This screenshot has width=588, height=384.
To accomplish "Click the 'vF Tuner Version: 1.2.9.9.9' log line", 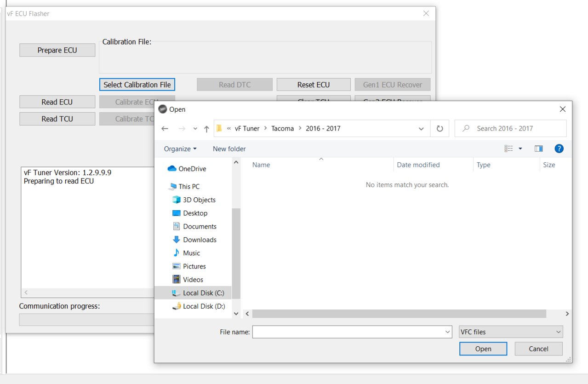I will [68, 172].
